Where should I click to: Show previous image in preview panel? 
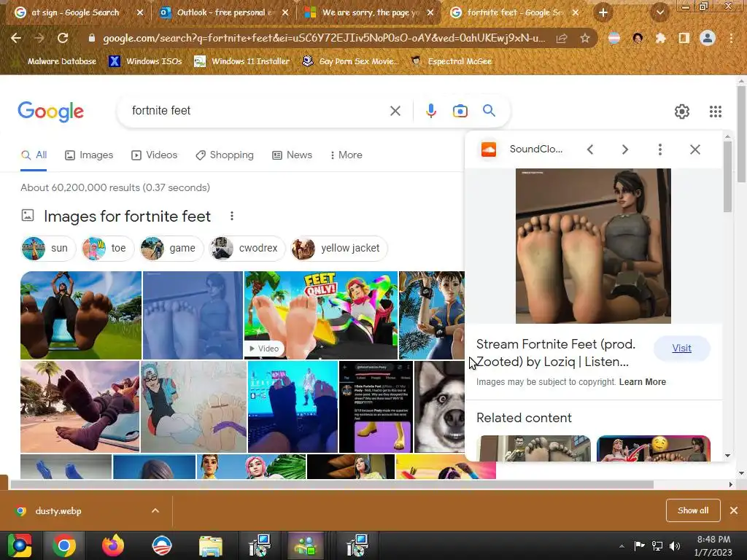pos(589,149)
